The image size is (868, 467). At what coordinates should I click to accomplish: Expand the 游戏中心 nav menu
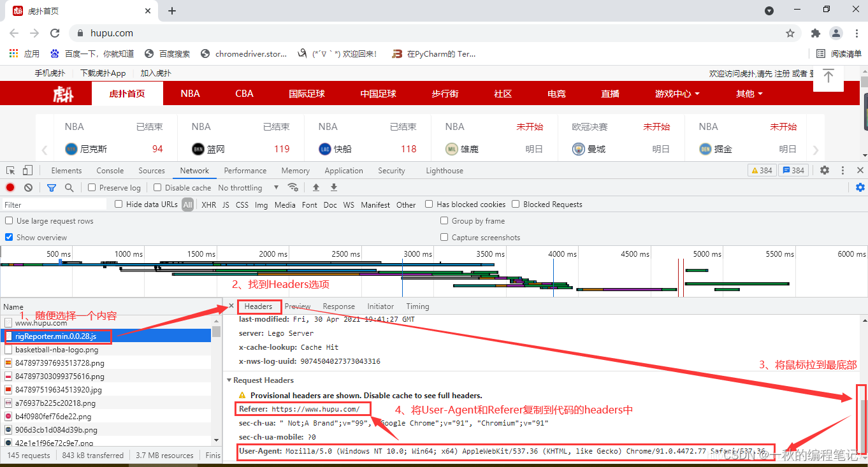[x=677, y=94]
